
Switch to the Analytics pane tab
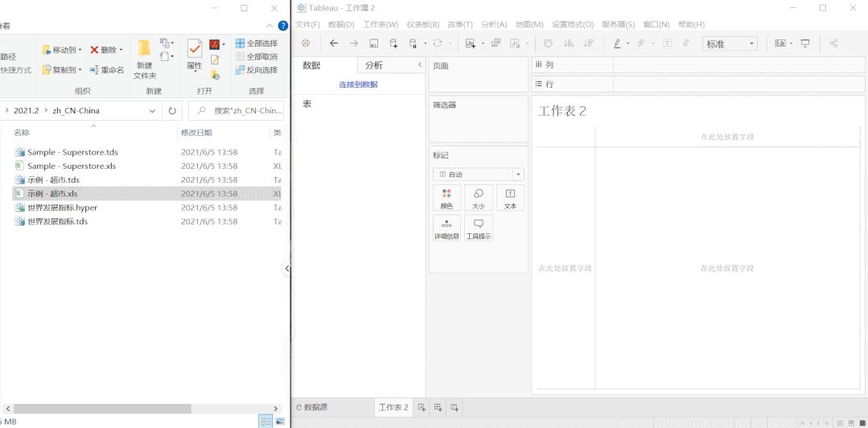(374, 65)
